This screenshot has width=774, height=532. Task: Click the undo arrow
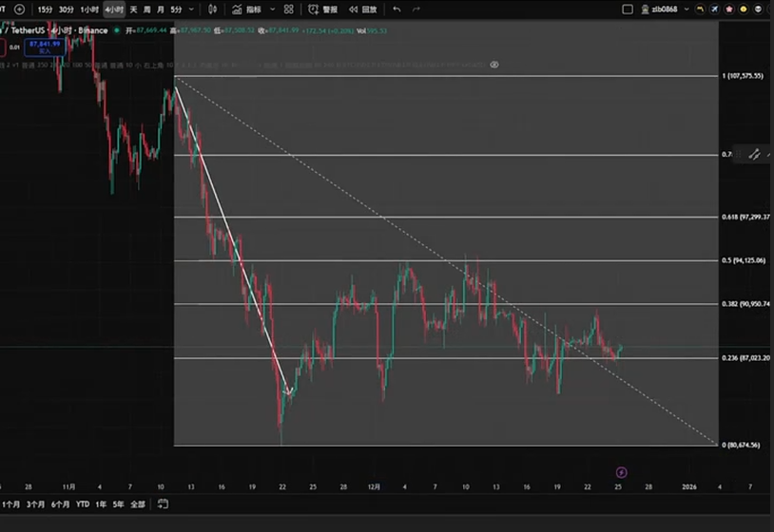397,9
